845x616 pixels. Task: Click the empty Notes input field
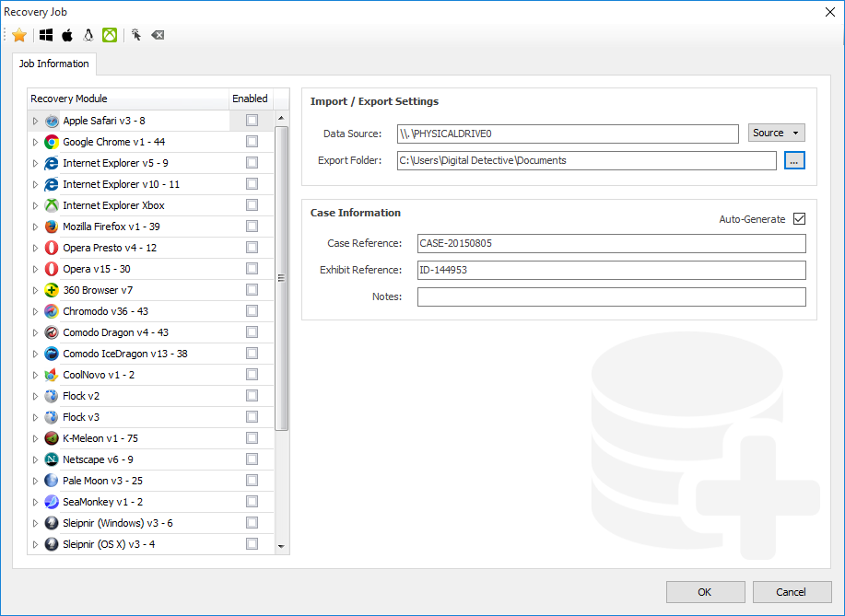(612, 296)
